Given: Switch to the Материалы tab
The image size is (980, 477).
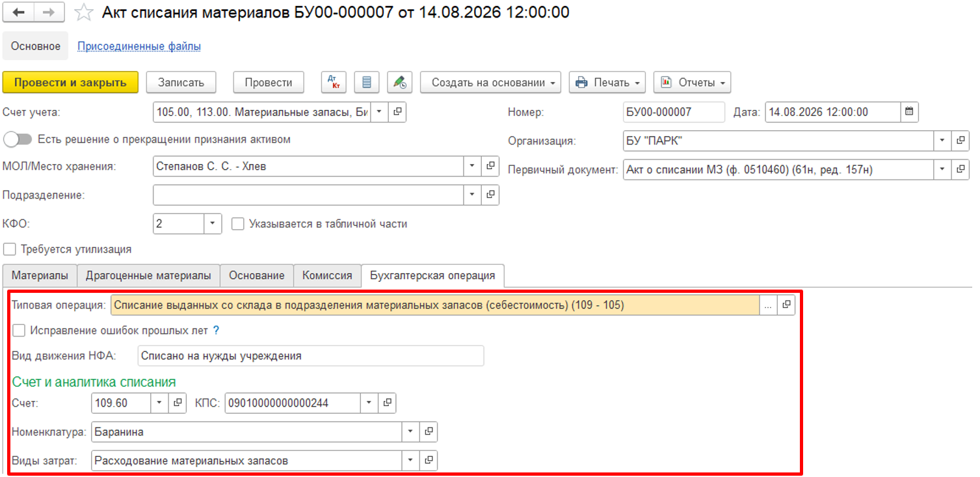Looking at the screenshot, I should pos(40,275).
